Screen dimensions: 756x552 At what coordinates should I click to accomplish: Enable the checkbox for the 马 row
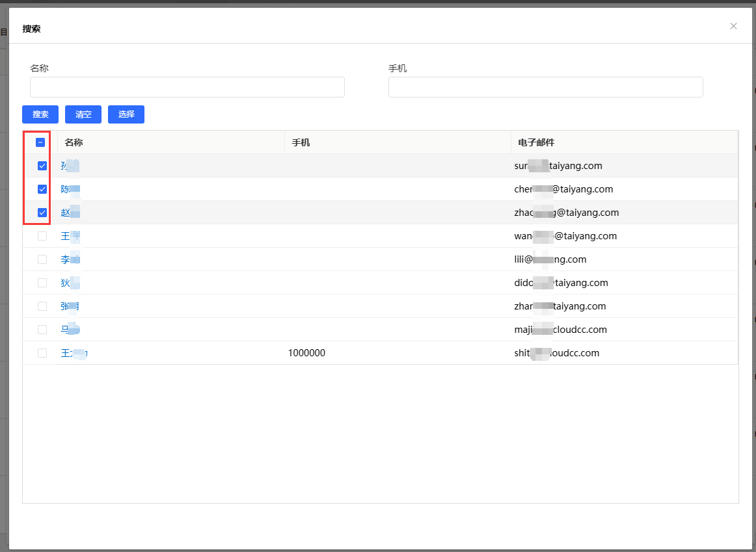[x=42, y=330]
